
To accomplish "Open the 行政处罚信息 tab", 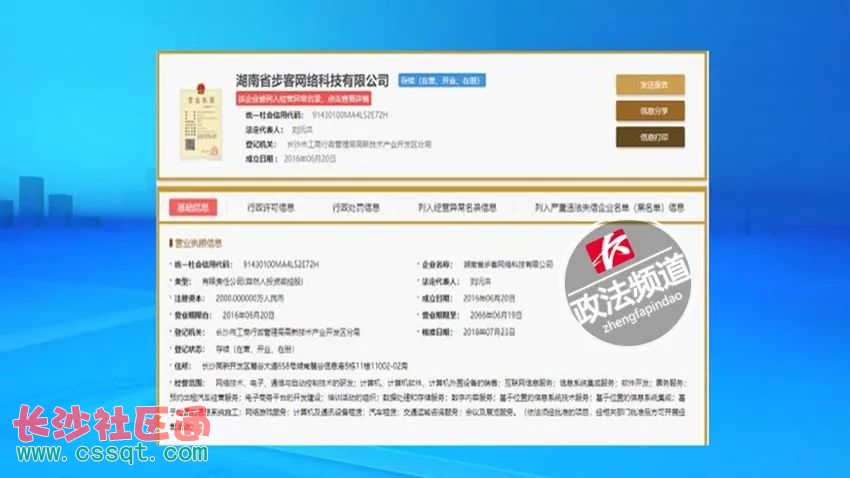I will click(x=356, y=208).
